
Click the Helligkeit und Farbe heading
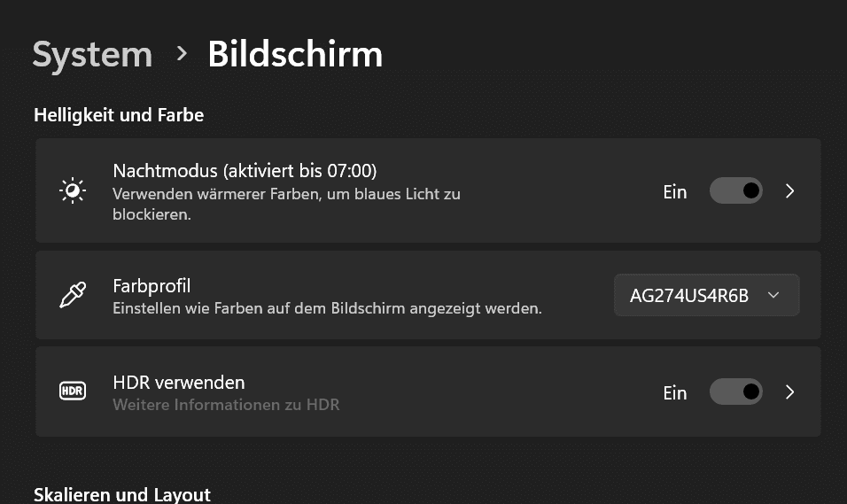coord(119,115)
